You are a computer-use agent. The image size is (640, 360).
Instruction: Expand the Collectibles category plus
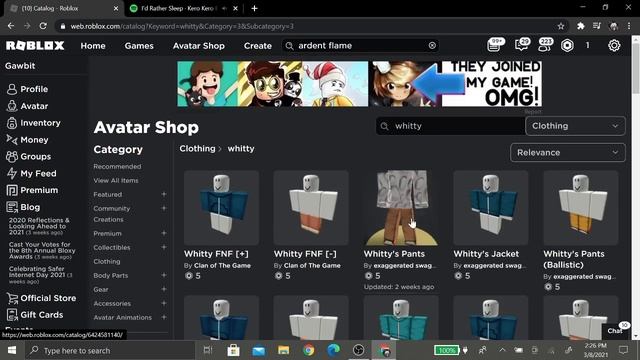pyautogui.click(x=164, y=247)
